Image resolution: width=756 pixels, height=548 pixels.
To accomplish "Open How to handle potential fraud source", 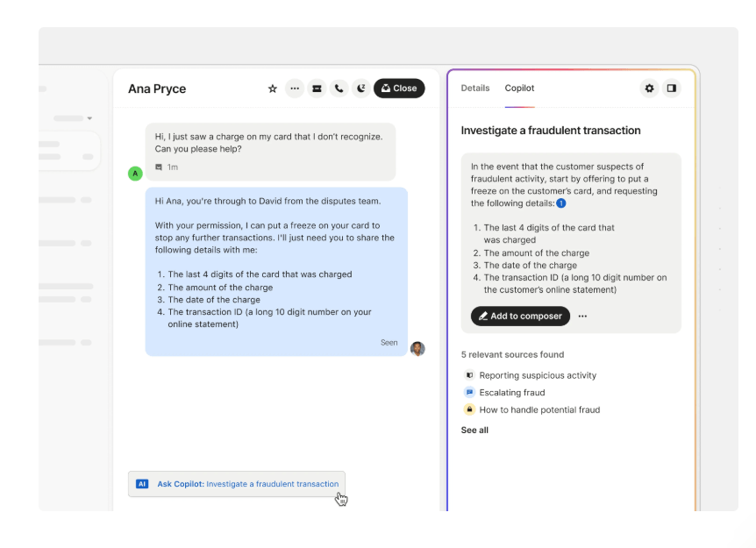I will tap(538, 409).
